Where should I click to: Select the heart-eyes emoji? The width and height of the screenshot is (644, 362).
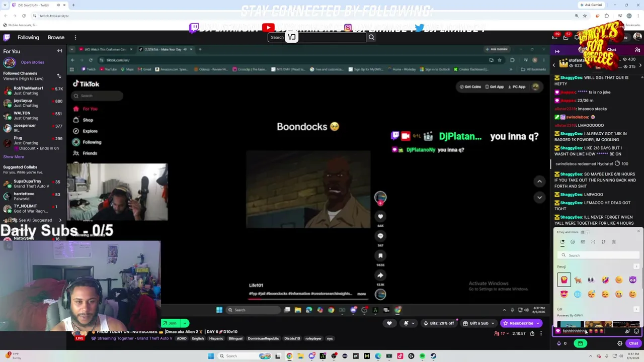coord(564,294)
